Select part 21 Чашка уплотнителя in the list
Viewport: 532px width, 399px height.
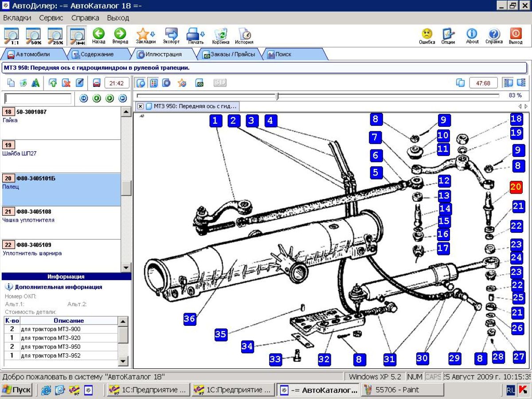[x=61, y=223]
